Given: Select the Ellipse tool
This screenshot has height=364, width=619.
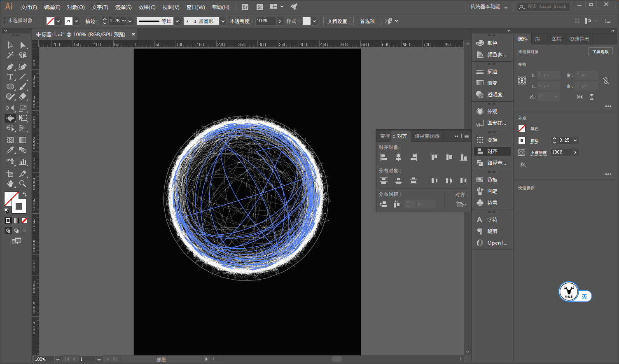Looking at the screenshot, I should click(x=10, y=86).
